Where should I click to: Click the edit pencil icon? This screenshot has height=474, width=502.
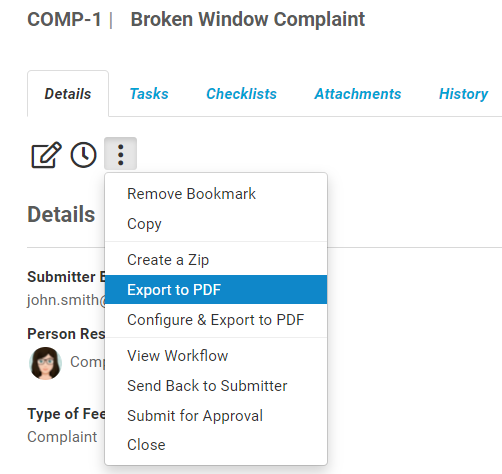click(46, 155)
